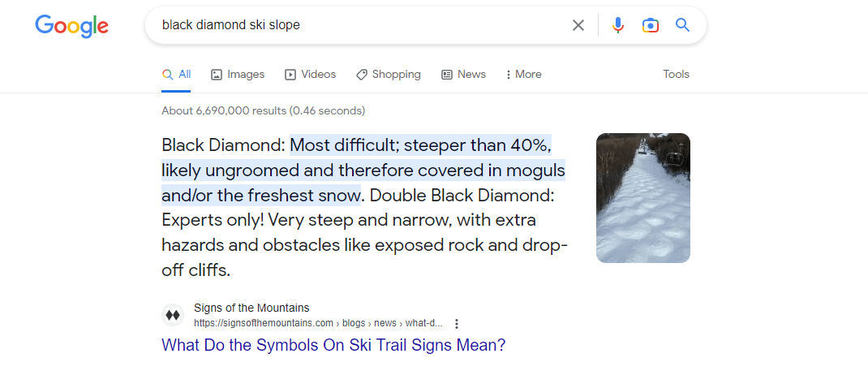Screen dimensions: 868x371
Task: Open the News results tab
Action: (463, 75)
